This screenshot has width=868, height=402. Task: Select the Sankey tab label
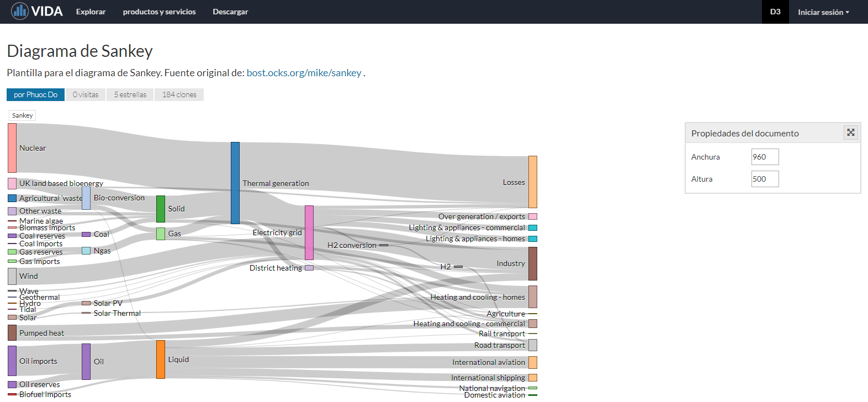[x=22, y=115]
